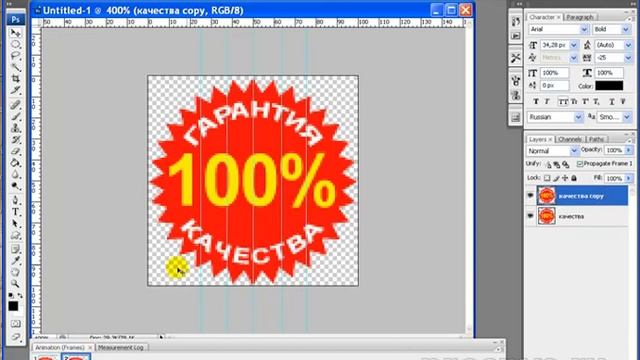Image resolution: width=640 pixels, height=360 pixels.
Task: Open the Clone Source collapsed panel icon
Action: (516, 96)
